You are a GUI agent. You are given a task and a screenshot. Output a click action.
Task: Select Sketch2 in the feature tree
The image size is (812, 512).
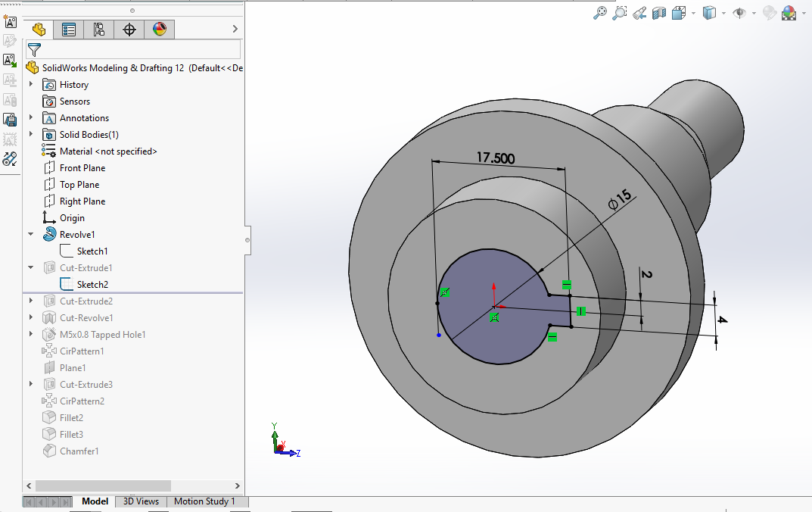[92, 285]
